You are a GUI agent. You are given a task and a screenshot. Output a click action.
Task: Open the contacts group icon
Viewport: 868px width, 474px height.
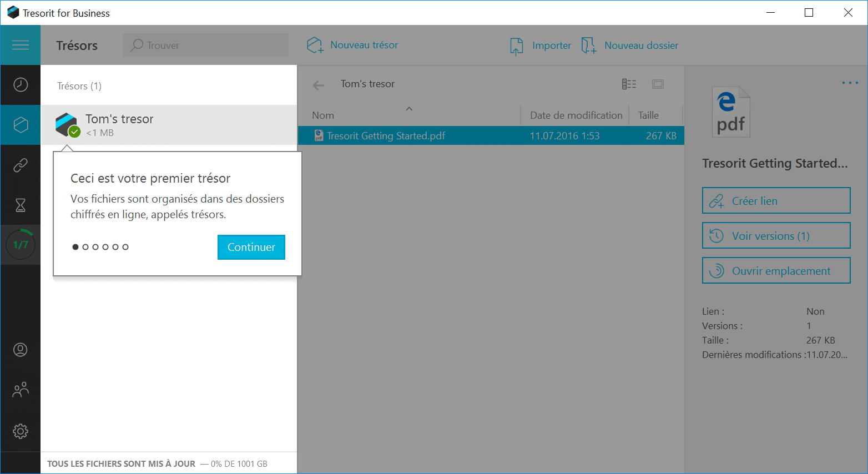tap(21, 390)
